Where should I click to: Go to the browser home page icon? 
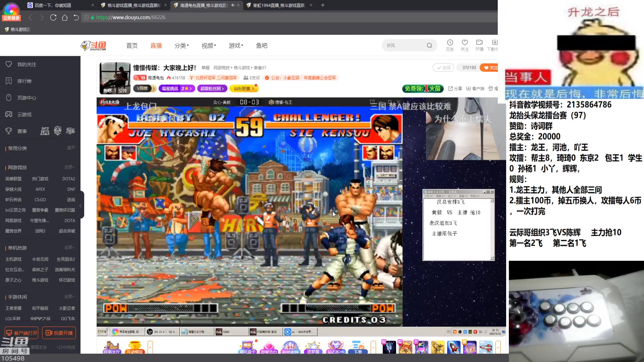pyautogui.click(x=65, y=17)
